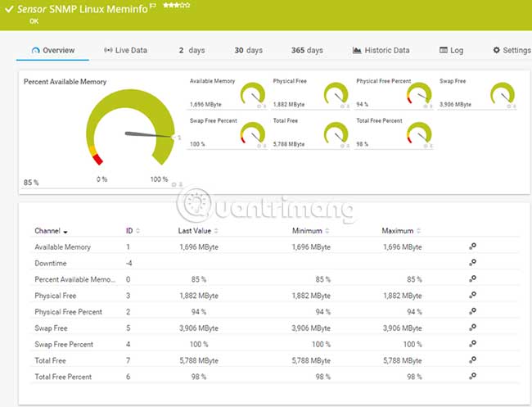Select the Swap Free Percent channel name
The width and height of the screenshot is (532, 407).
tap(64, 345)
